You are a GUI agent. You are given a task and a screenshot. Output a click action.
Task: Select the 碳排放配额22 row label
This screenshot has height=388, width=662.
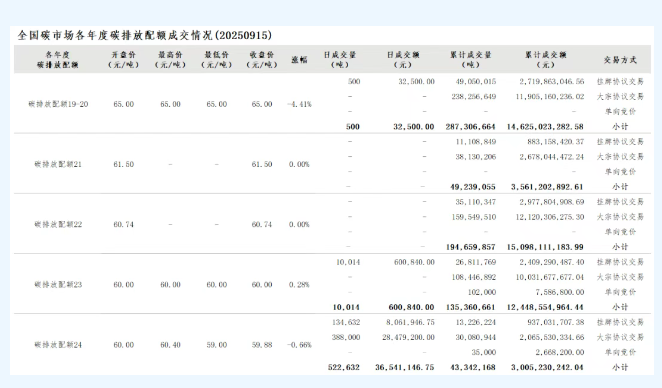58,224
